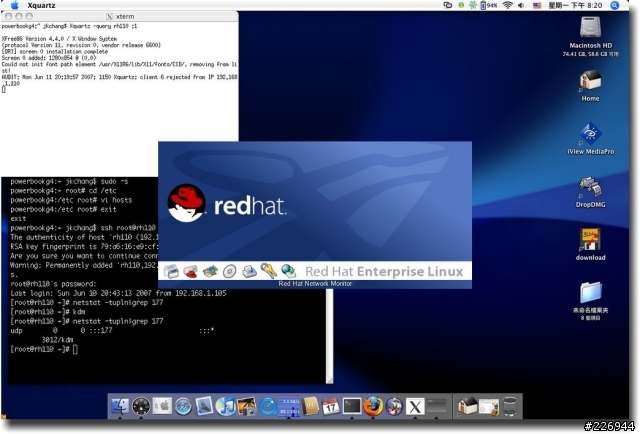Click the globe network icon on splash bar
The image size is (640, 434).
point(289,271)
